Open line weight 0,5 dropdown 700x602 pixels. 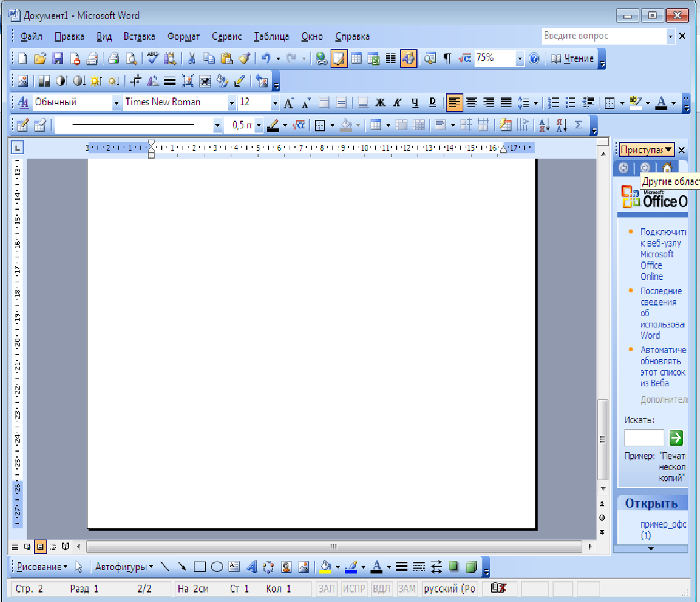258,126
